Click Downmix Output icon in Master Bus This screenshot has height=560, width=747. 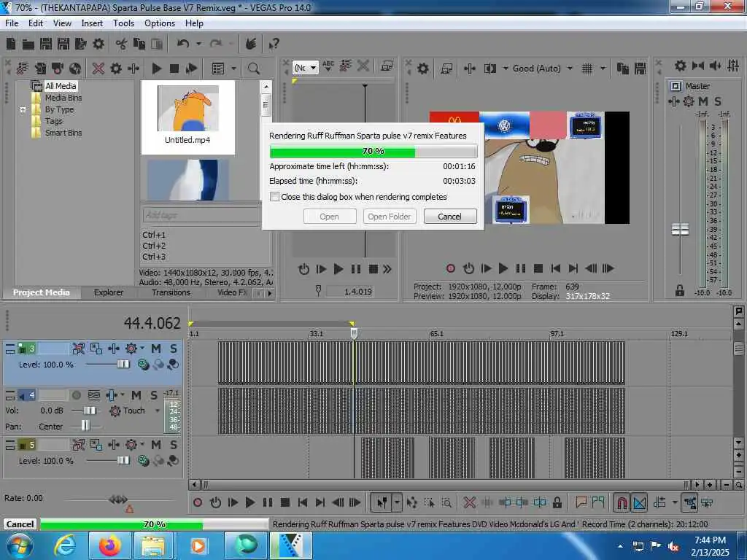(x=698, y=66)
